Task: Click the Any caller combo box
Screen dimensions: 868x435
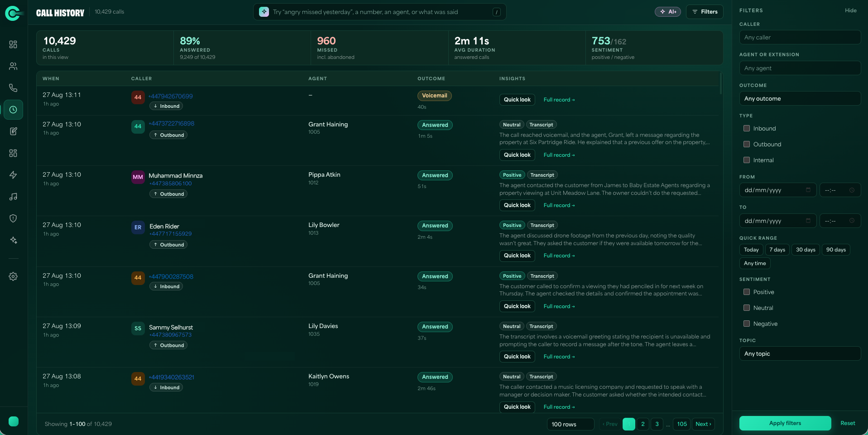Action: [x=800, y=37]
